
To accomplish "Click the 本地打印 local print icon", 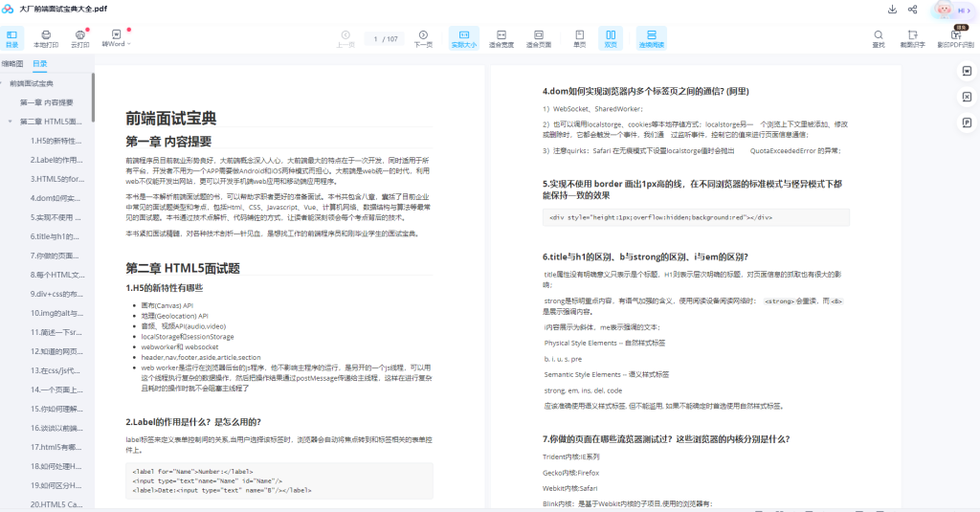I will coord(46,39).
